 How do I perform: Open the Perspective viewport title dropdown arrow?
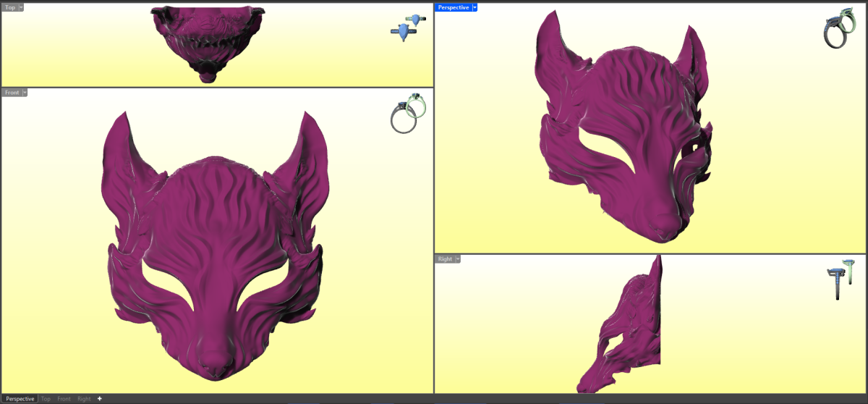pos(475,7)
